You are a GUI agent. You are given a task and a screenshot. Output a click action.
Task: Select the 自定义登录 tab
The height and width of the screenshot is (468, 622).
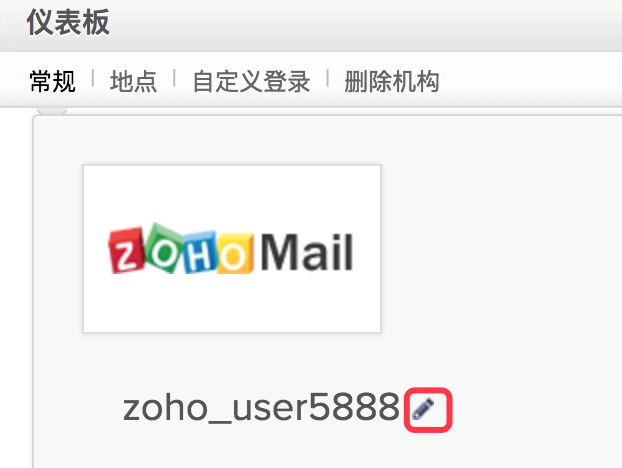(251, 81)
